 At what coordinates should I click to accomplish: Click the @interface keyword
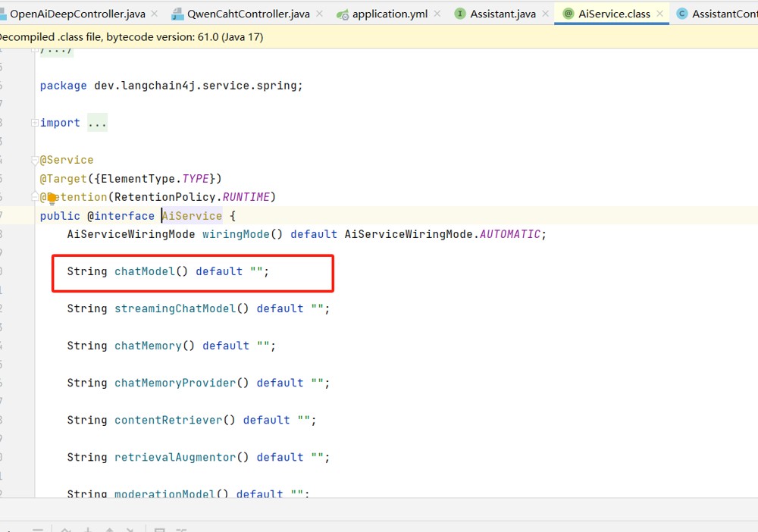tap(121, 216)
